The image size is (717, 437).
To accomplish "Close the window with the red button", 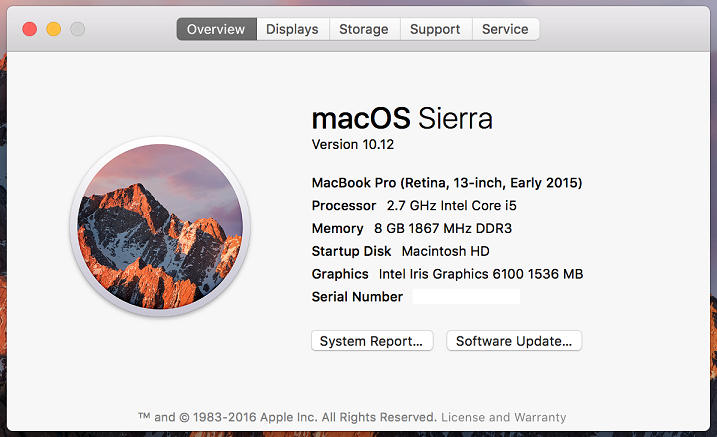I will 30,29.
